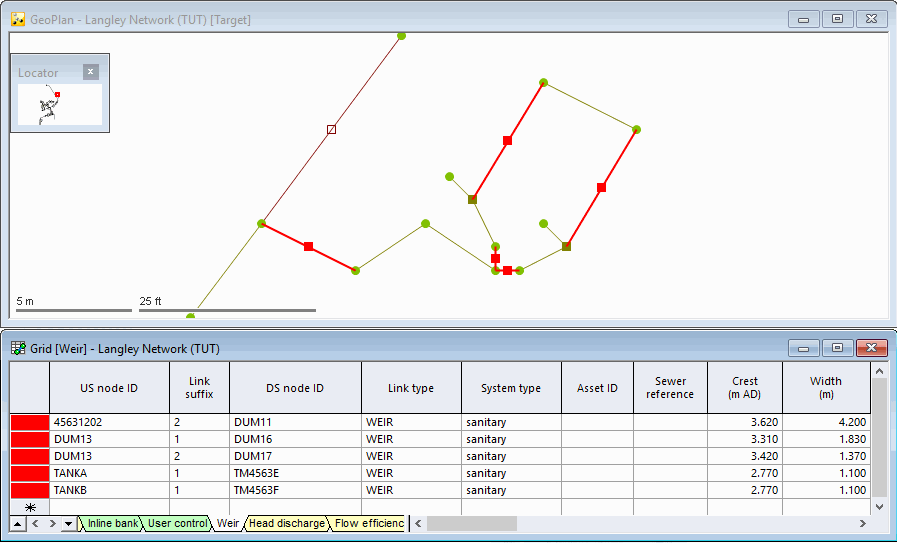897x543 pixels.
Task: Jump to last grid tab arrow
Action: tap(69, 524)
